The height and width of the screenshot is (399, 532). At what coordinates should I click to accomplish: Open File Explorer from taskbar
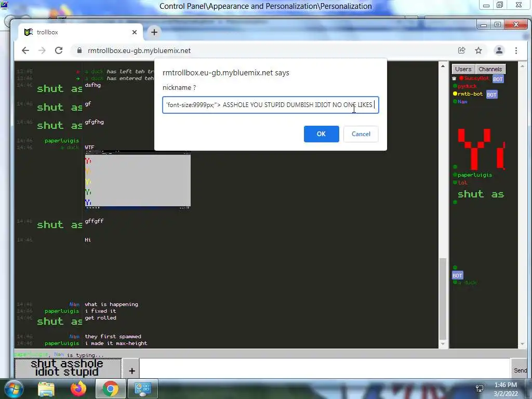(46, 389)
